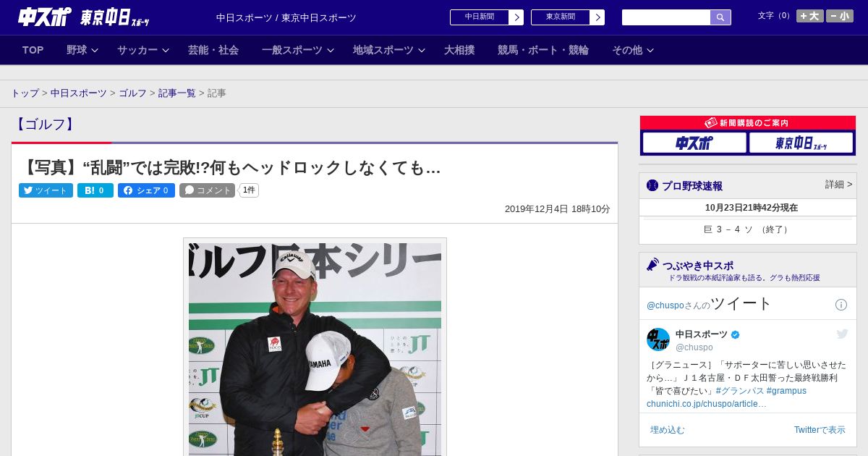Open the 中日スポーツ account name in the tweet
The height and width of the screenshot is (456, 868).
(702, 334)
